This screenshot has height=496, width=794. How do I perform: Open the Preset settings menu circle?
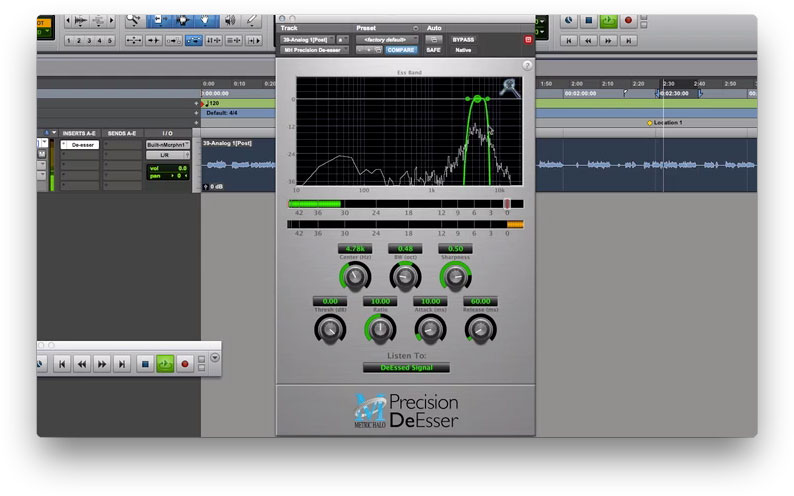click(415, 28)
